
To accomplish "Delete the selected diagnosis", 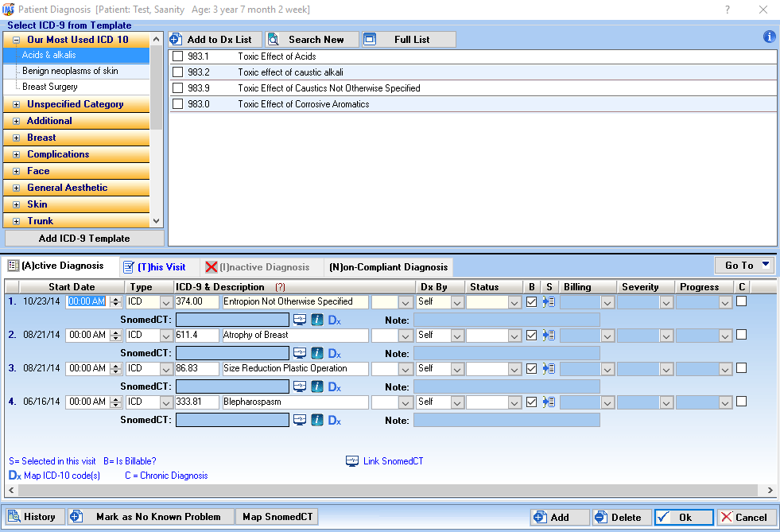I will click(x=621, y=517).
